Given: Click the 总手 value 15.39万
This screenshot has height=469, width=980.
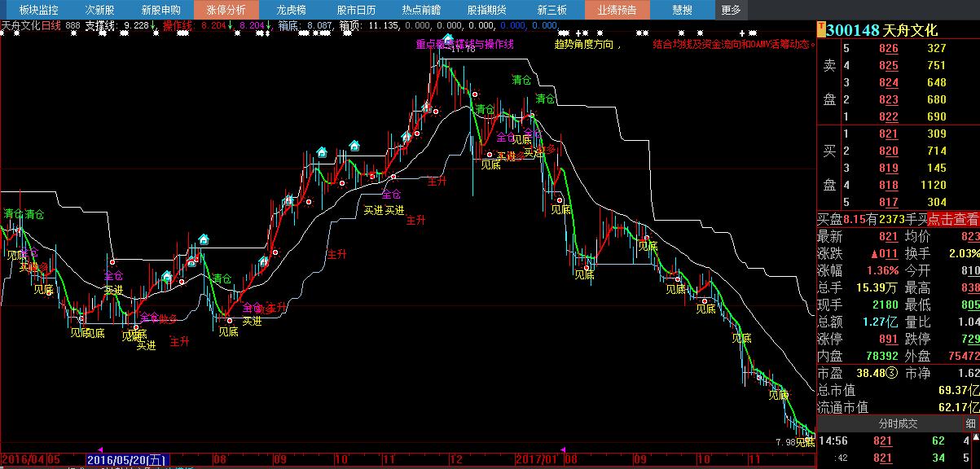Looking at the screenshot, I should point(876,287).
